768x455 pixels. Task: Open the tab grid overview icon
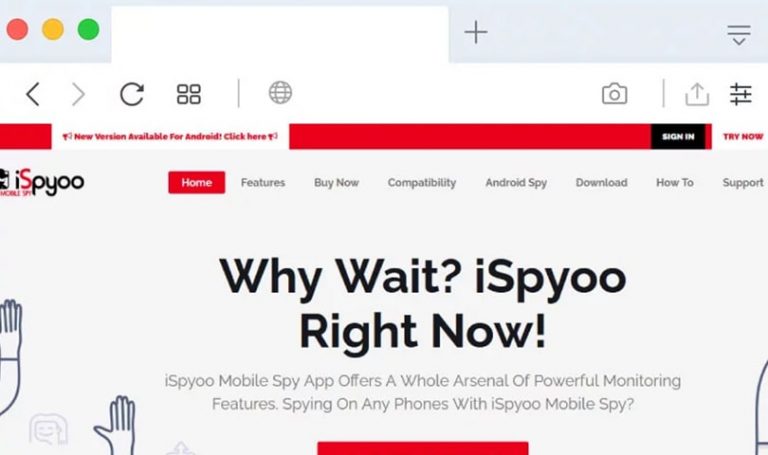pyautogui.click(x=189, y=94)
